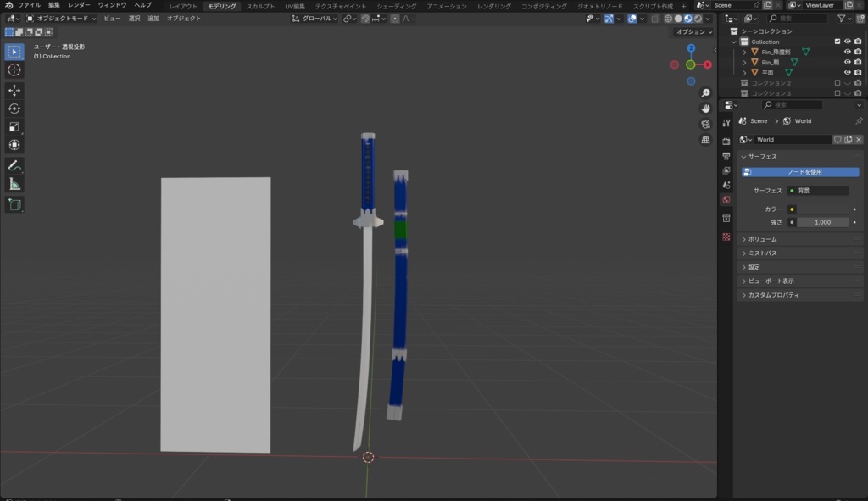
Task: Expand the 平面 tree item
Action: pyautogui.click(x=744, y=73)
